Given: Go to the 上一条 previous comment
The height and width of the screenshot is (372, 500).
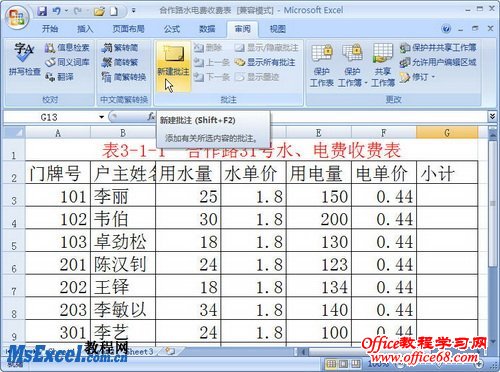Looking at the screenshot, I should (212, 62).
